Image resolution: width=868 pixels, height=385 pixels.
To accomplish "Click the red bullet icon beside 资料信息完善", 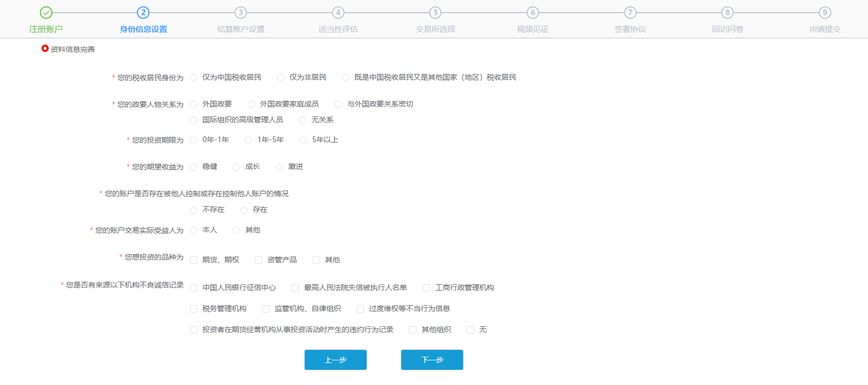I will [45, 48].
